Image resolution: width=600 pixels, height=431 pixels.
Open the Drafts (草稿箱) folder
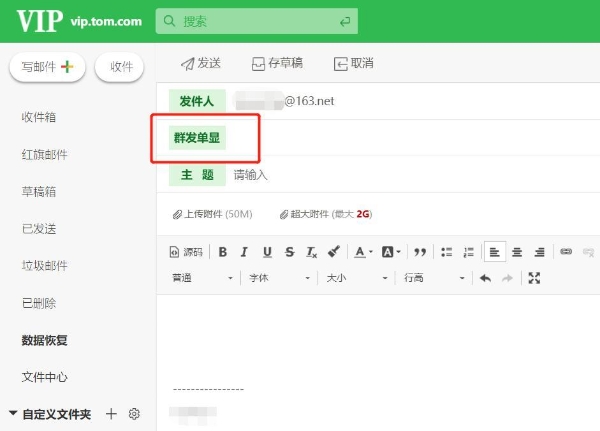click(39, 191)
